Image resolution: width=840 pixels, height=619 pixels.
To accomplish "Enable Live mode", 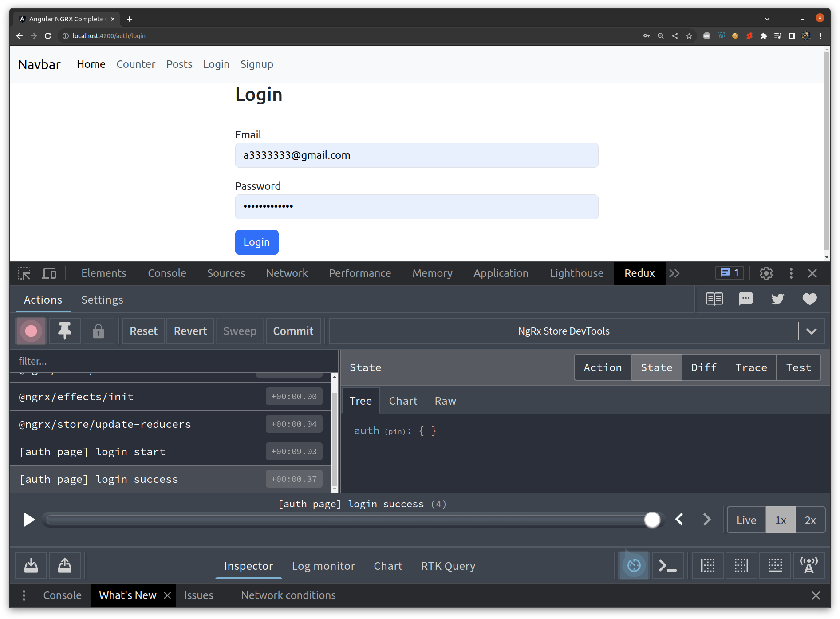I will click(746, 520).
